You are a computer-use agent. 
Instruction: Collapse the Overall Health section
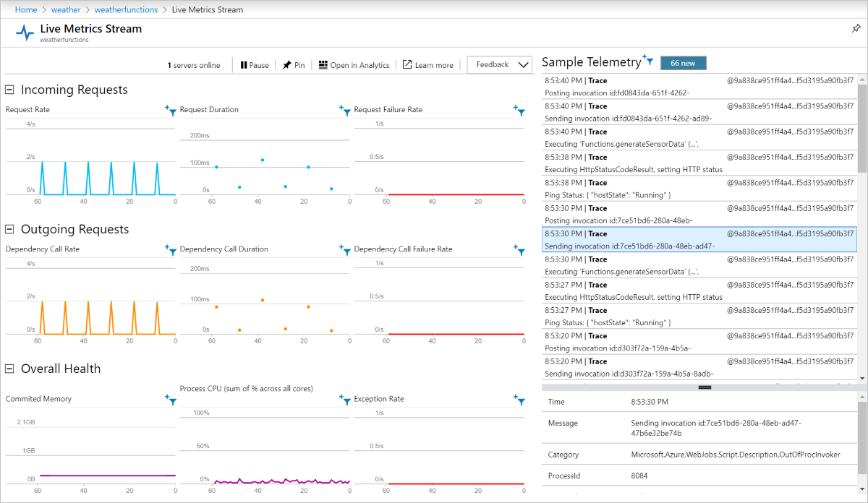(x=8, y=369)
